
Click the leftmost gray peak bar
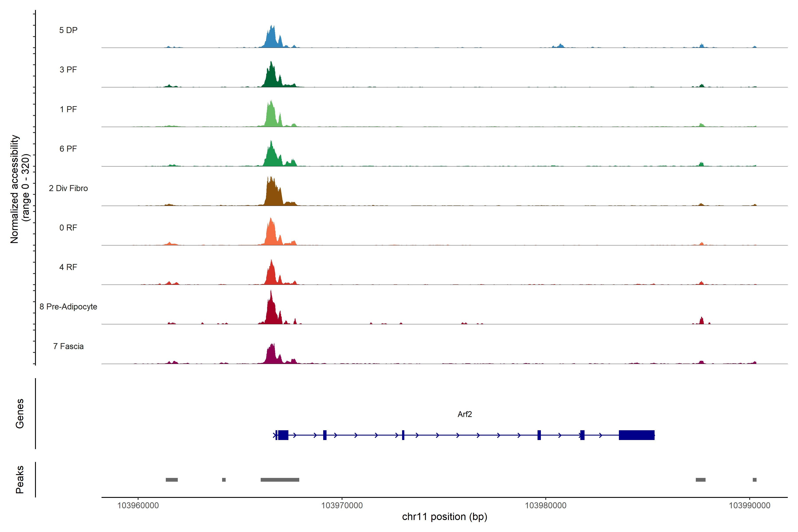coord(172,480)
